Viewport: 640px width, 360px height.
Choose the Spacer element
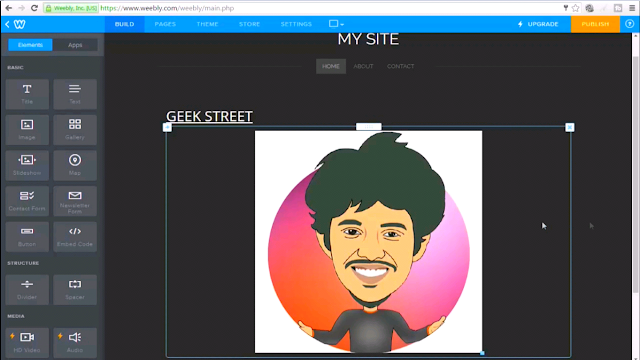coord(75,290)
